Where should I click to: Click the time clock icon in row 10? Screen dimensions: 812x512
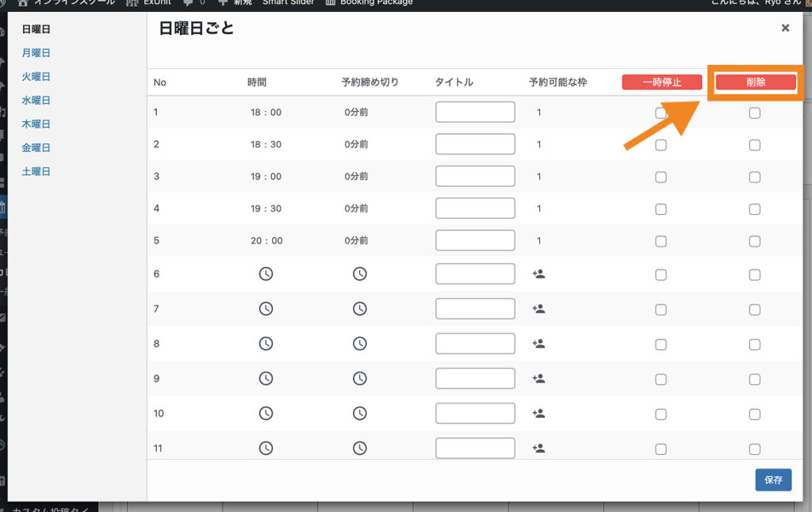pos(266,413)
